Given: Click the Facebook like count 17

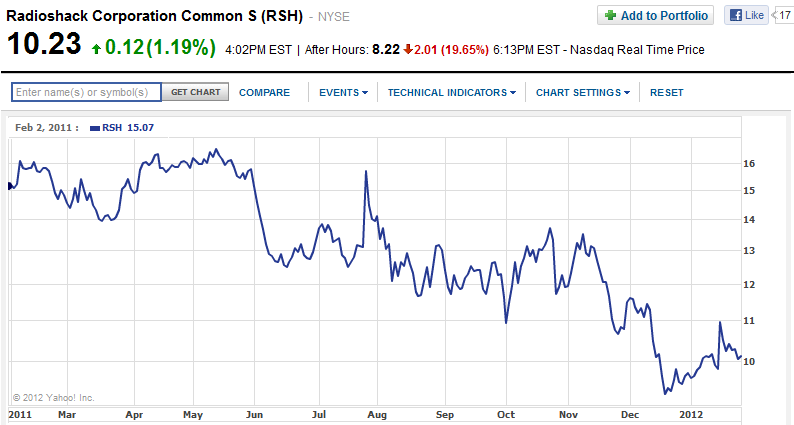Looking at the screenshot, I should pos(784,15).
